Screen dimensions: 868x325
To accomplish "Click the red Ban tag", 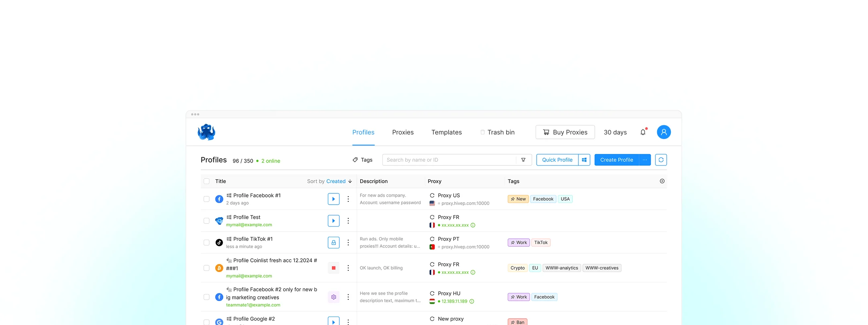I will (517, 322).
